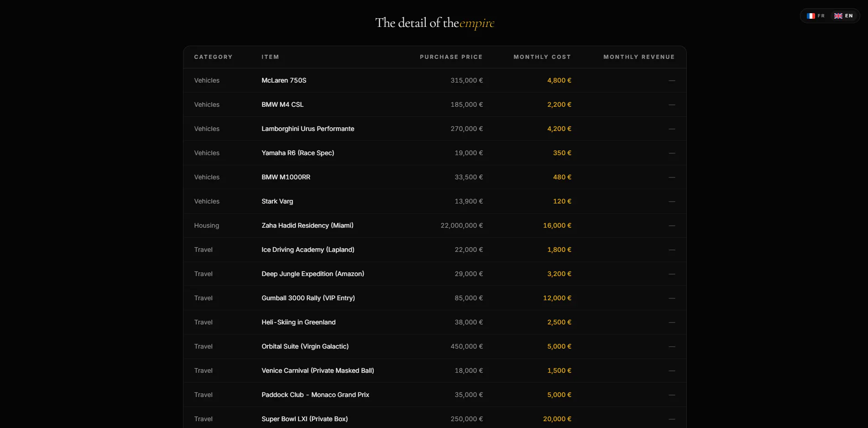Click the 350 € monthly cost

click(562, 153)
